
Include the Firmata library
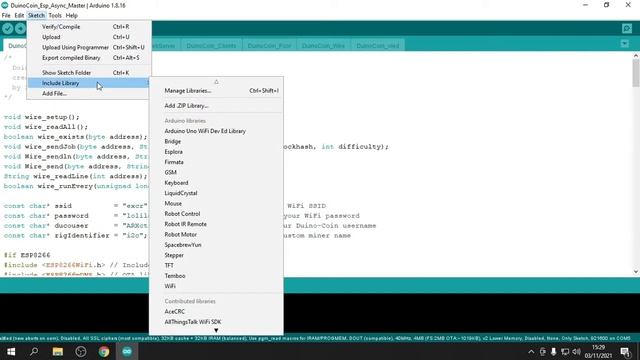(216, 162)
